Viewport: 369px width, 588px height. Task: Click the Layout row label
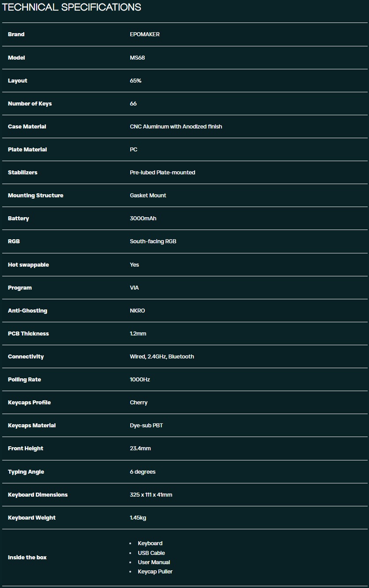(x=18, y=81)
